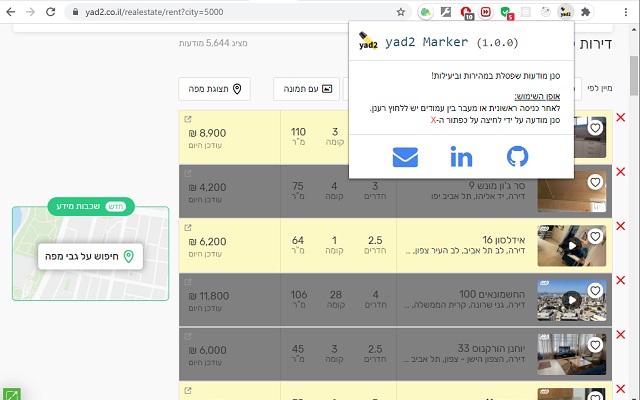Viewport: 640px width, 400px height.
Task: Favorite סר ג'ון מונש 9 listing heart
Action: click(x=595, y=182)
